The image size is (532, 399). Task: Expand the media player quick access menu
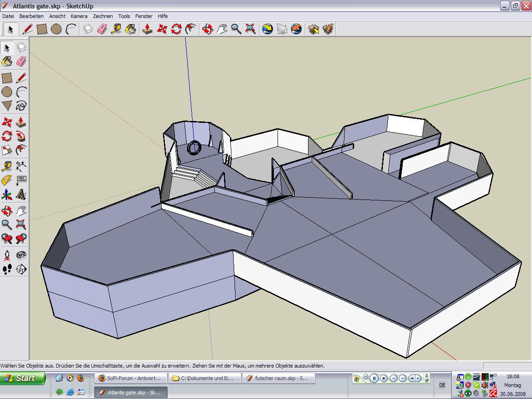pos(365,377)
